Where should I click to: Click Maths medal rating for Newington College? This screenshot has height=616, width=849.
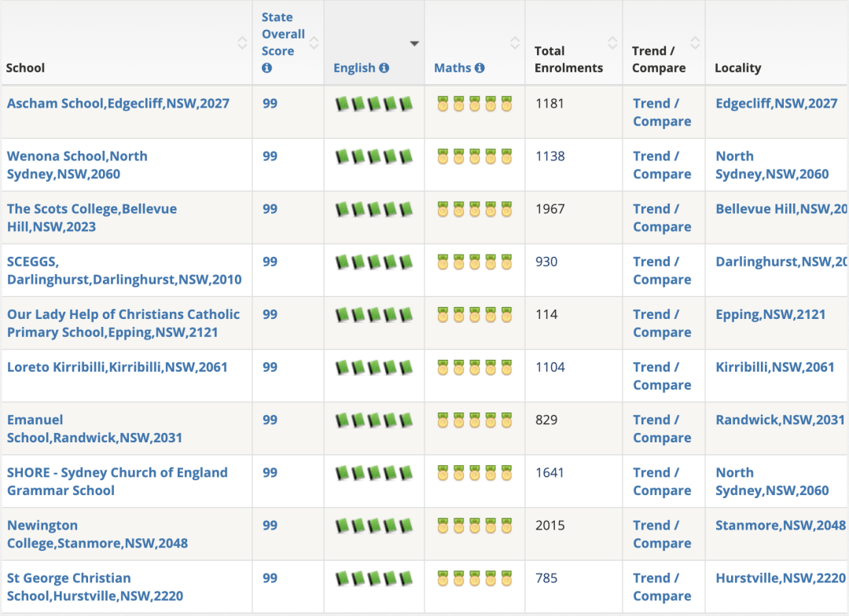[x=475, y=526]
